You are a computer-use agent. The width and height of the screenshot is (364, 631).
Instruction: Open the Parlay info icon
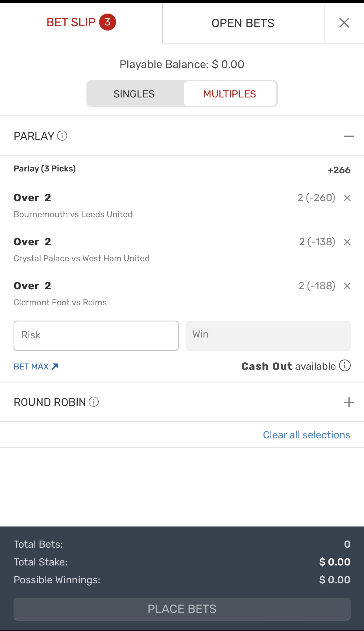[x=62, y=136]
